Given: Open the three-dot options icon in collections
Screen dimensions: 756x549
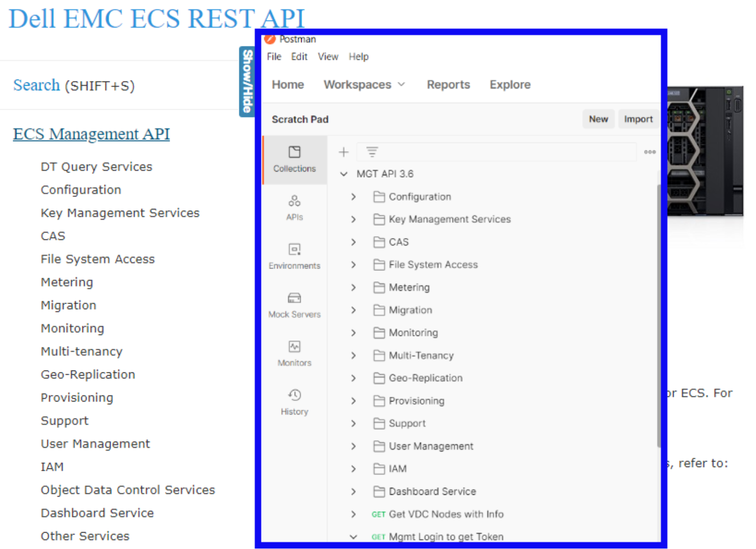Looking at the screenshot, I should pyautogui.click(x=650, y=152).
